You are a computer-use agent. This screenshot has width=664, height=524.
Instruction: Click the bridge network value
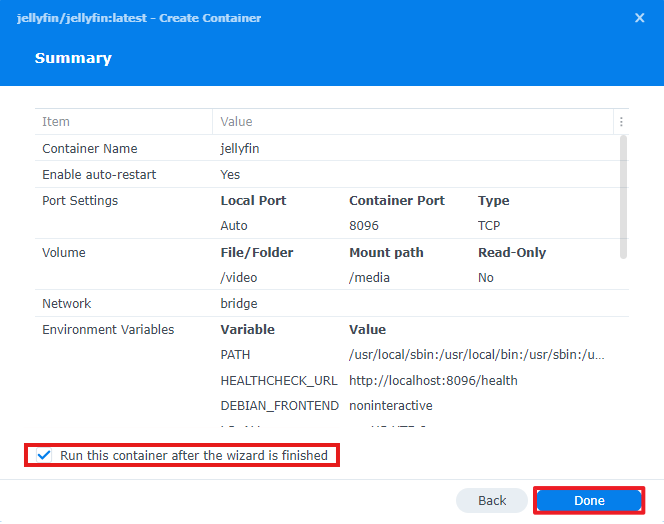click(x=239, y=304)
